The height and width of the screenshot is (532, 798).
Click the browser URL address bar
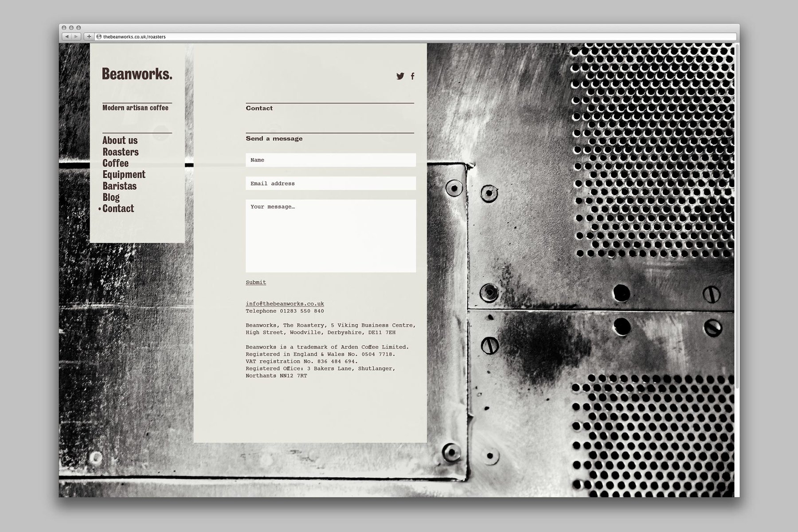[399, 37]
